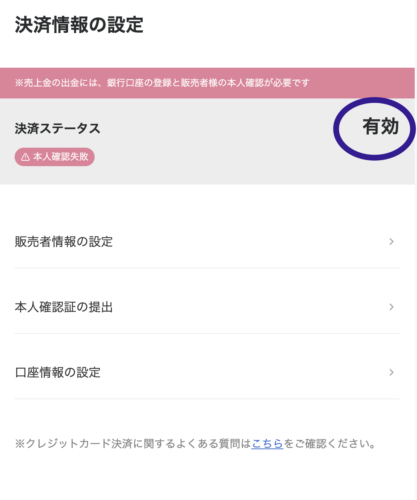Click chevron next to 販売者情報の設定

click(x=392, y=242)
